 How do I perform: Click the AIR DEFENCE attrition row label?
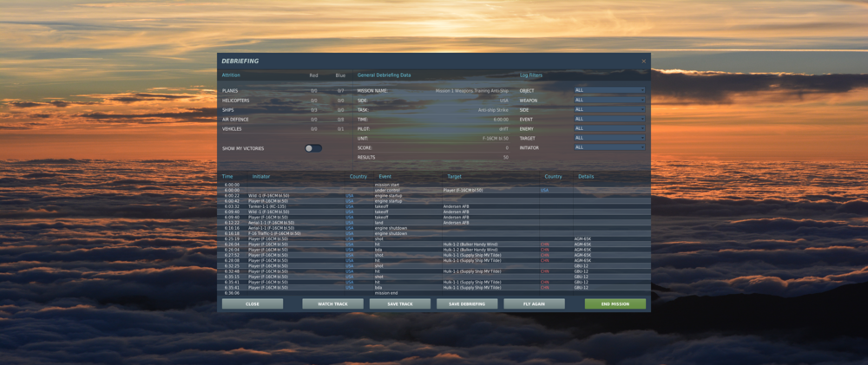point(235,120)
